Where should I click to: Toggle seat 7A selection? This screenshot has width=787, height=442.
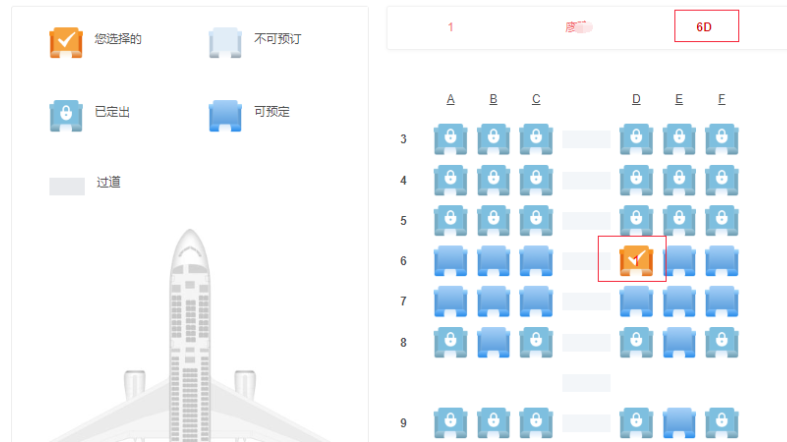coord(450,301)
